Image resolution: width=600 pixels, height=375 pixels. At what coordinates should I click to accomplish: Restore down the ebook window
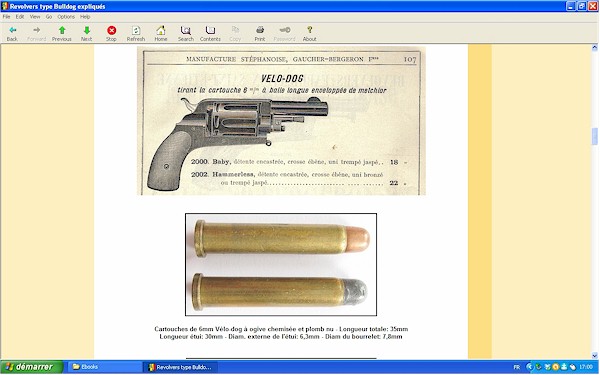[x=582, y=6]
